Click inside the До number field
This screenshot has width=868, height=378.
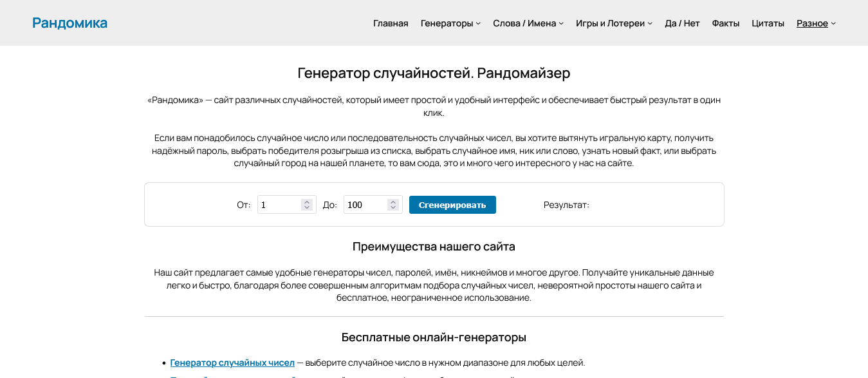364,205
